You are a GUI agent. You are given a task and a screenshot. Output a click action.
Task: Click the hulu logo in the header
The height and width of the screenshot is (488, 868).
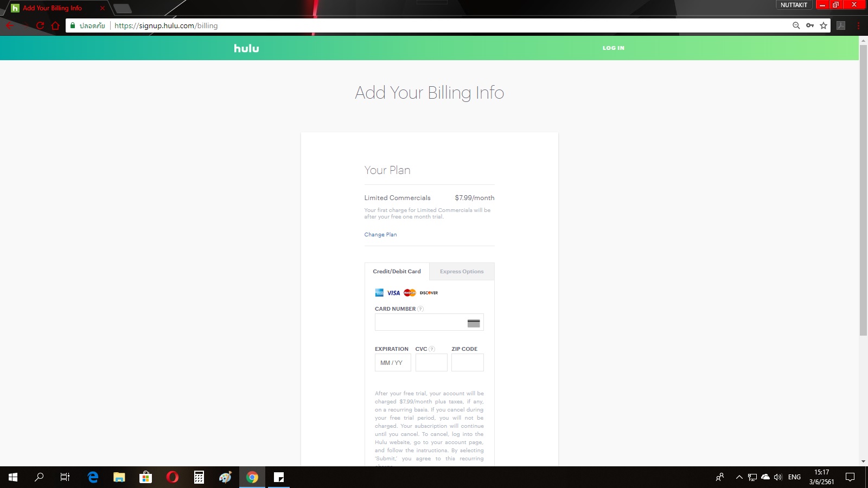click(246, 48)
